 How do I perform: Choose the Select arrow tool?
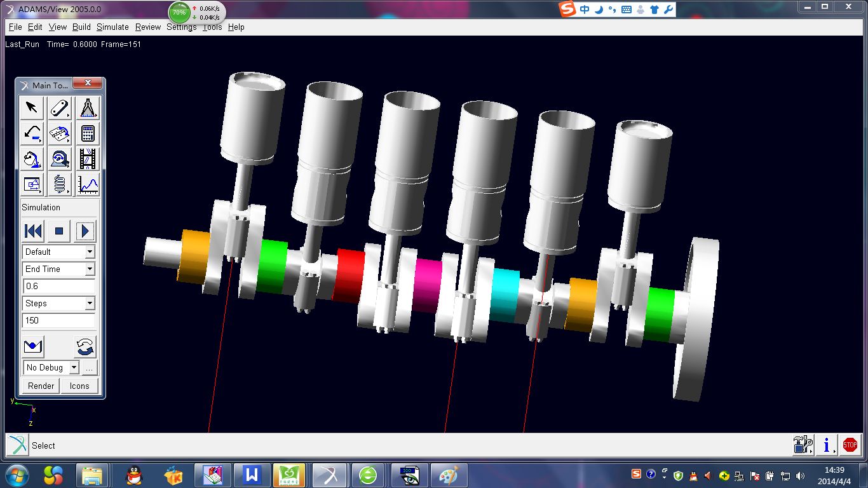pos(32,109)
